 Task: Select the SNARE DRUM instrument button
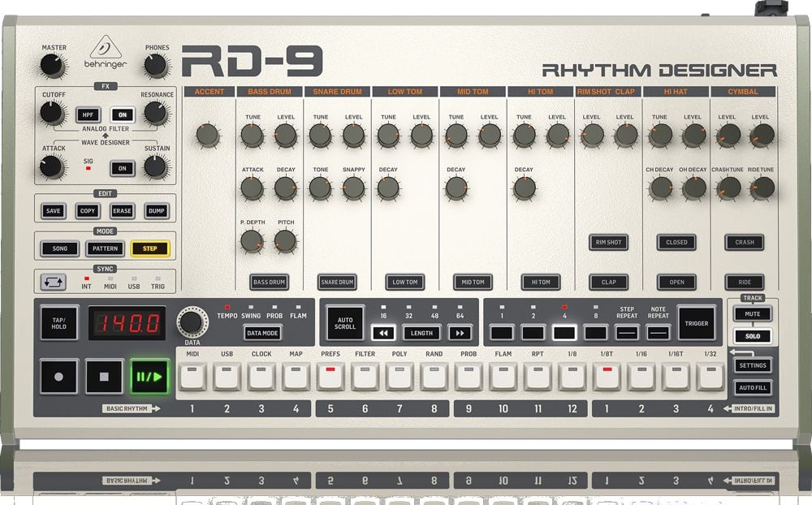click(337, 283)
